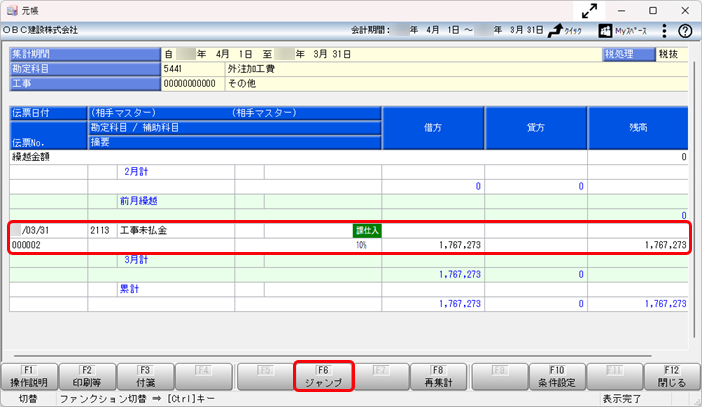Click F12 閉じる button
The width and height of the screenshot is (702, 407).
tap(672, 377)
